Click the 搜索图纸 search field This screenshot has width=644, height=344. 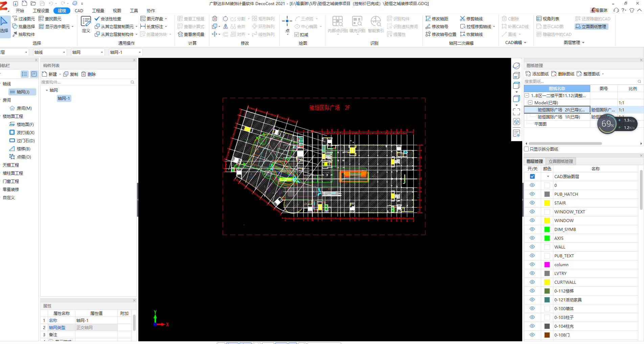coord(583,81)
